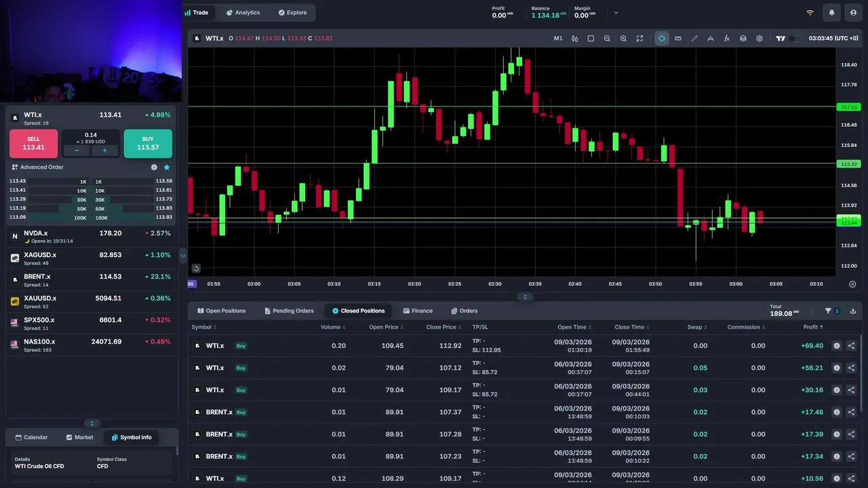Show WTI.x symbol info icon

pyautogui.click(x=154, y=167)
